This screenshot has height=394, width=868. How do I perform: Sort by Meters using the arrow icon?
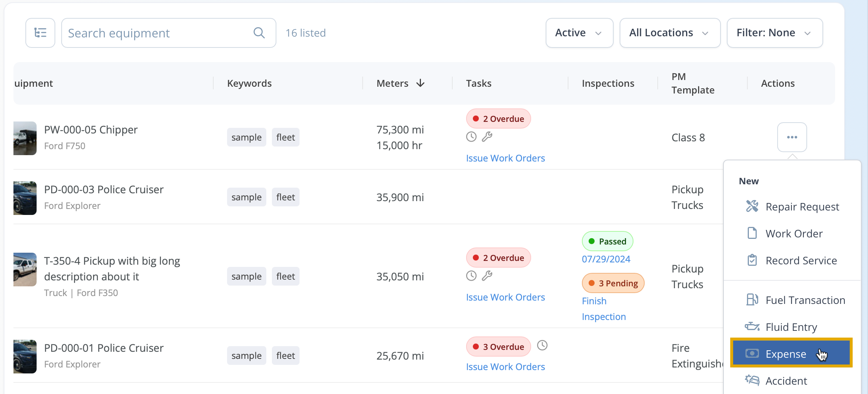point(421,83)
